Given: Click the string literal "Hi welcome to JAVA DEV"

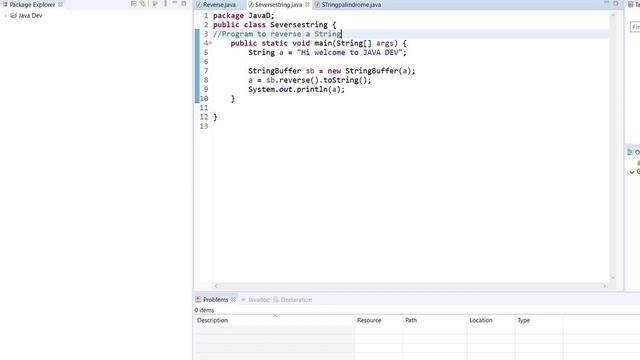Looking at the screenshot, I should tap(349, 52).
